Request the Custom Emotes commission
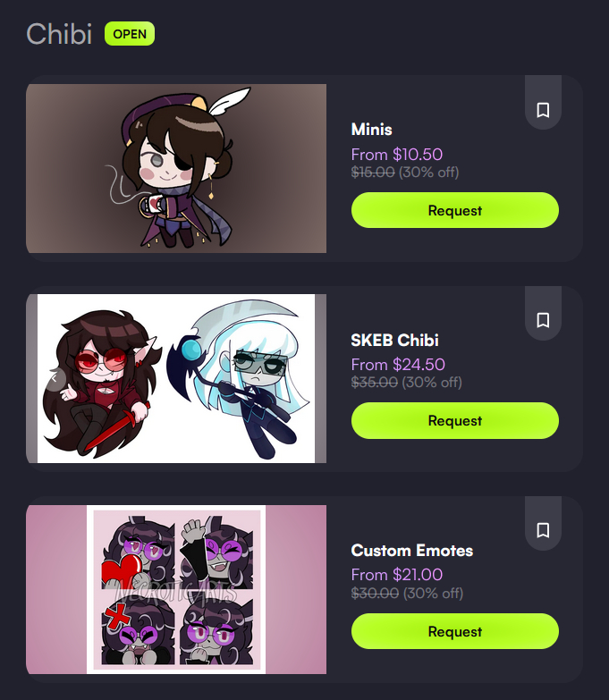 (x=455, y=631)
